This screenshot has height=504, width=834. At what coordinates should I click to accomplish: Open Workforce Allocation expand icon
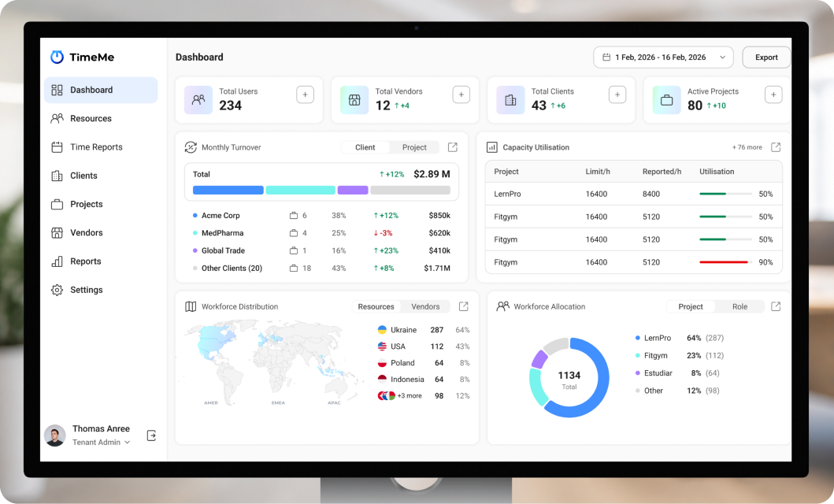(x=776, y=306)
